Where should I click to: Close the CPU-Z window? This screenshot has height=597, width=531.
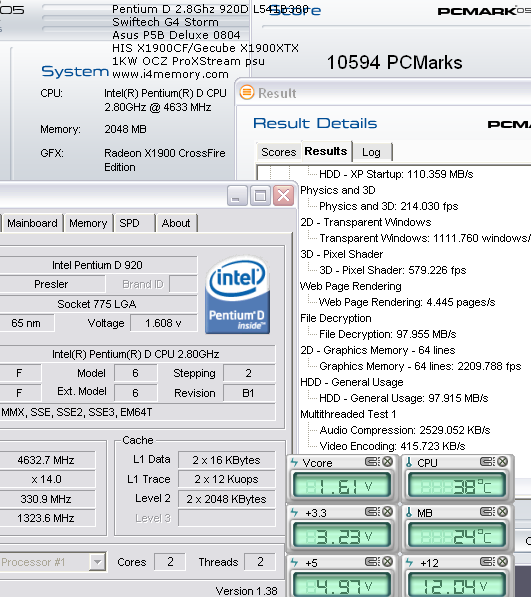click(x=284, y=196)
